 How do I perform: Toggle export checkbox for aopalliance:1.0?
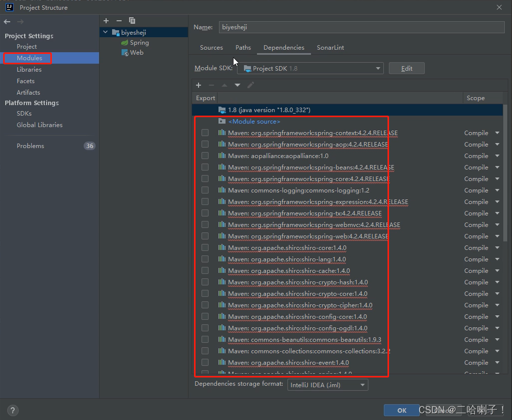[205, 156]
